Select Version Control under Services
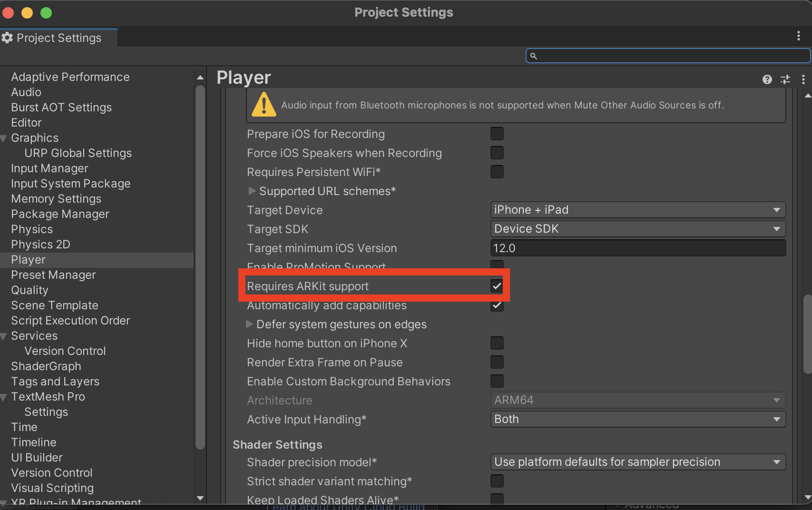 coord(65,351)
